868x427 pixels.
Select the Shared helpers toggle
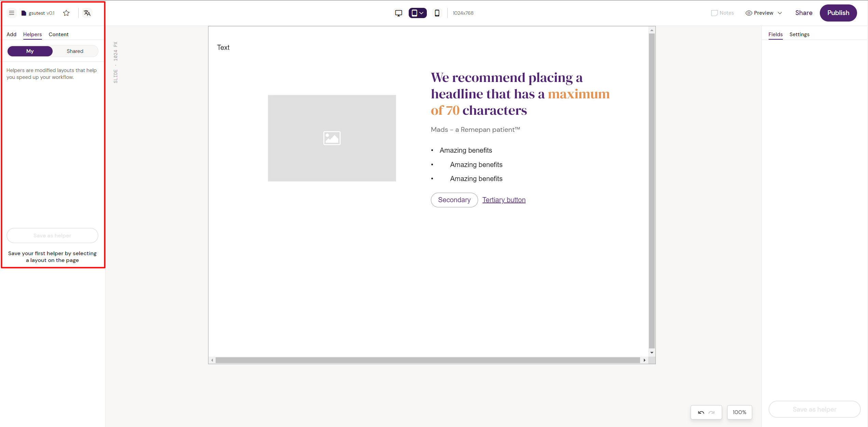pyautogui.click(x=75, y=51)
